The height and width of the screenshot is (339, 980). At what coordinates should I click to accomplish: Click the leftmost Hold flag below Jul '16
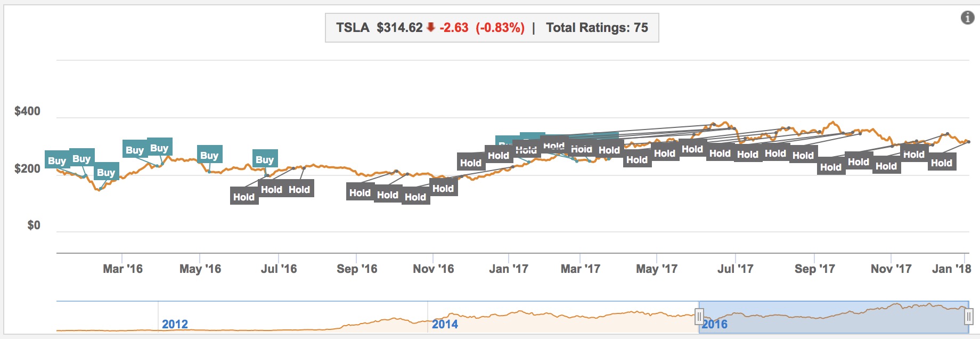pyautogui.click(x=244, y=197)
